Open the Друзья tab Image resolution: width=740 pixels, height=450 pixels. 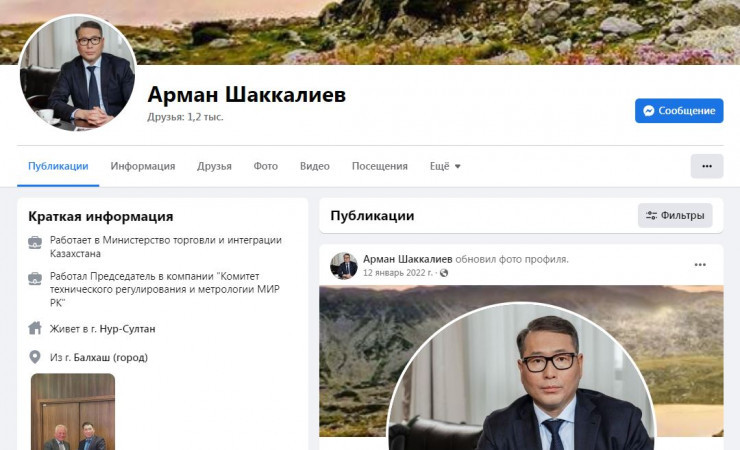[214, 166]
